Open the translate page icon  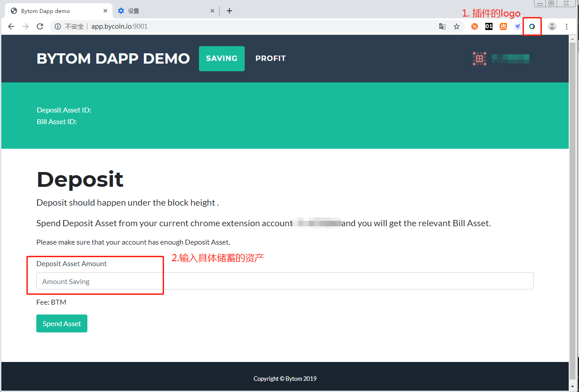coord(442,26)
